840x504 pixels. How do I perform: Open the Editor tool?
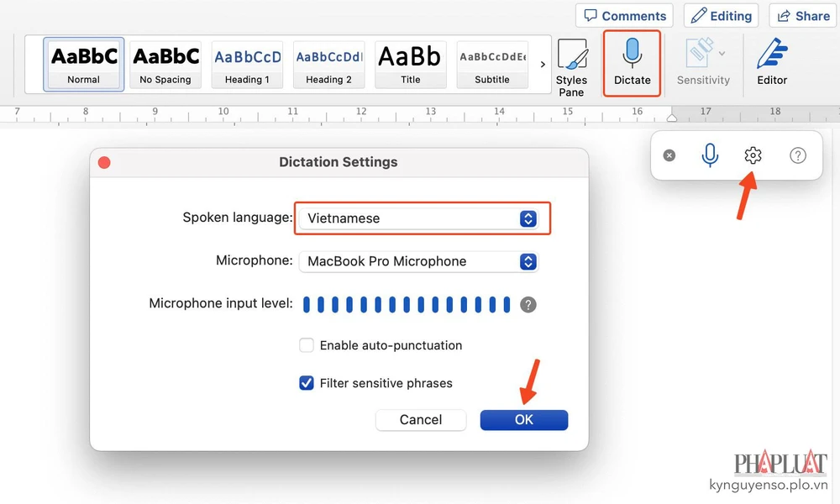pos(771,61)
